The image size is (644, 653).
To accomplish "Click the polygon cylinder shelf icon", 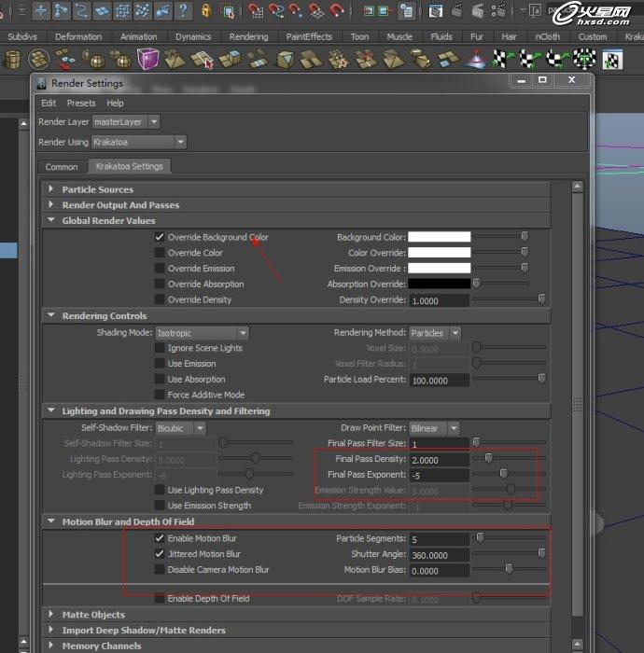I will coord(12,60).
